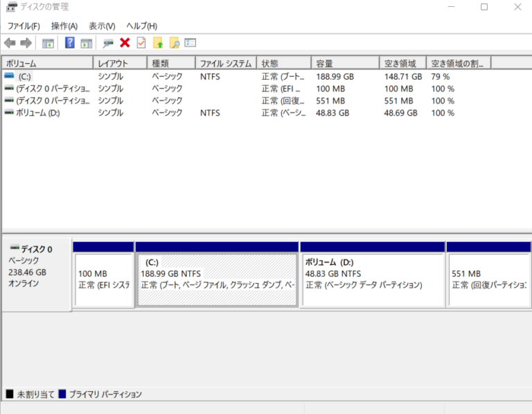Toggle the action pane toolbar icon

coord(87,43)
